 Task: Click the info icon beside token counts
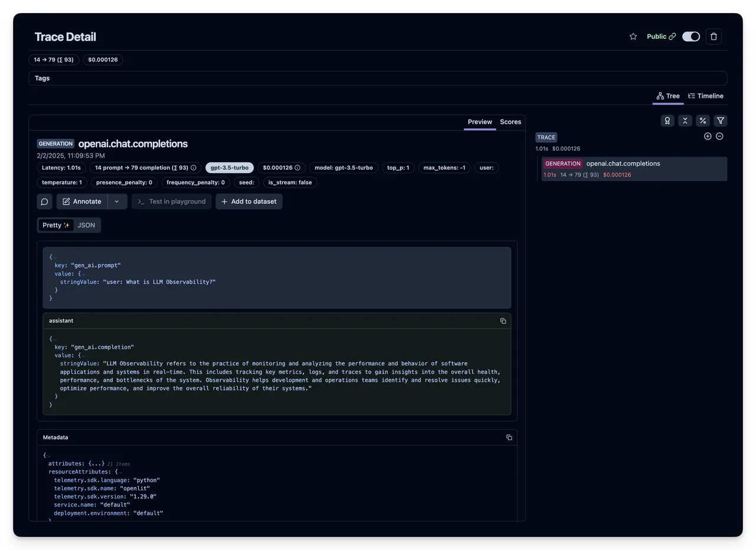pyautogui.click(x=193, y=168)
